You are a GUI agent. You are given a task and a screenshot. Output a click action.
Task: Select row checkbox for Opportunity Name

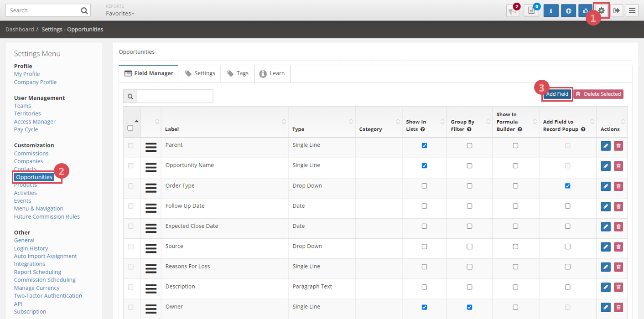130,166
